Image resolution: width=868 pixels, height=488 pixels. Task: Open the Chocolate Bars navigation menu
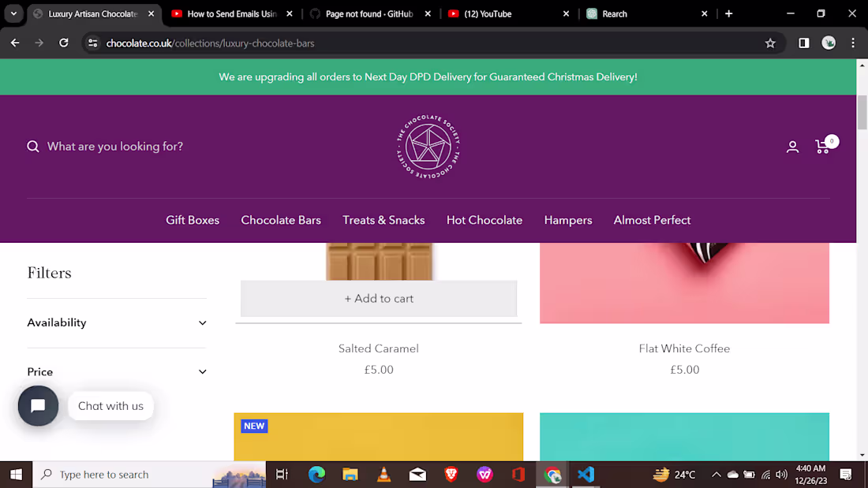point(281,220)
